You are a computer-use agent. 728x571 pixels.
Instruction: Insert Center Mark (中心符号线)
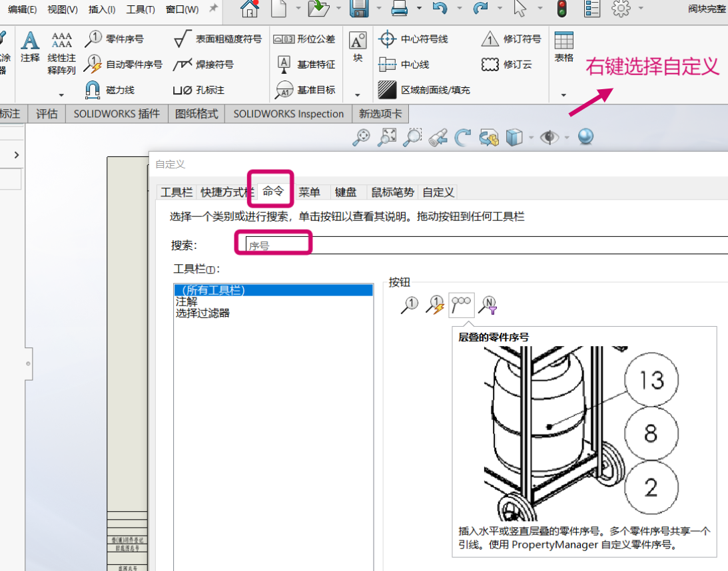coord(413,39)
